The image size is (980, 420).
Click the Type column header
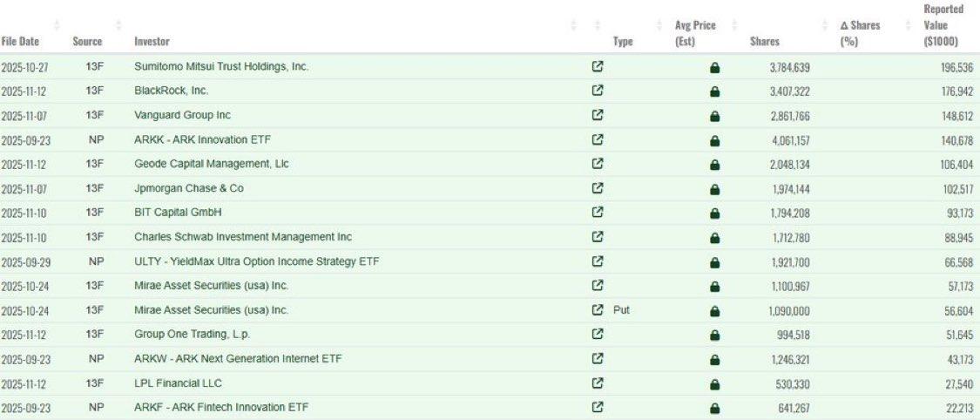(622, 41)
